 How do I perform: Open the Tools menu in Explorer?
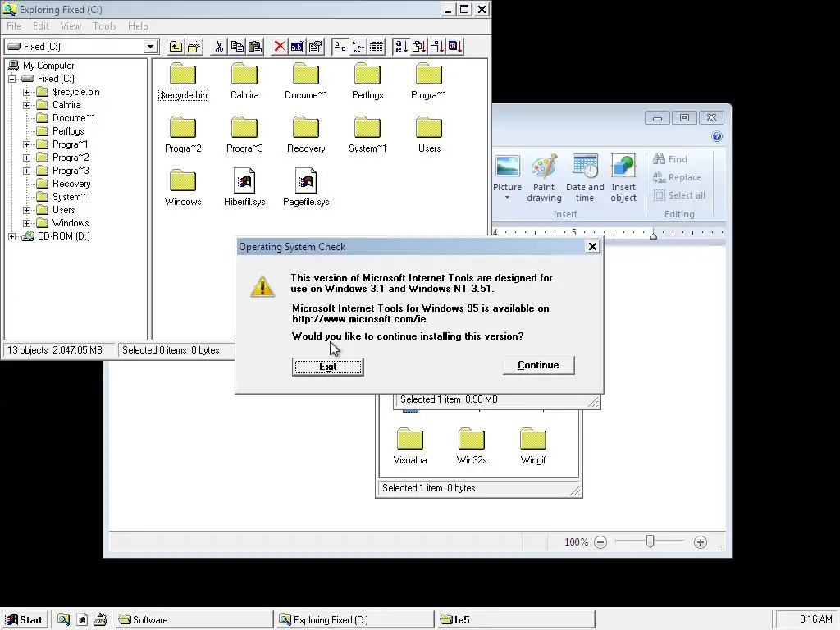[104, 26]
